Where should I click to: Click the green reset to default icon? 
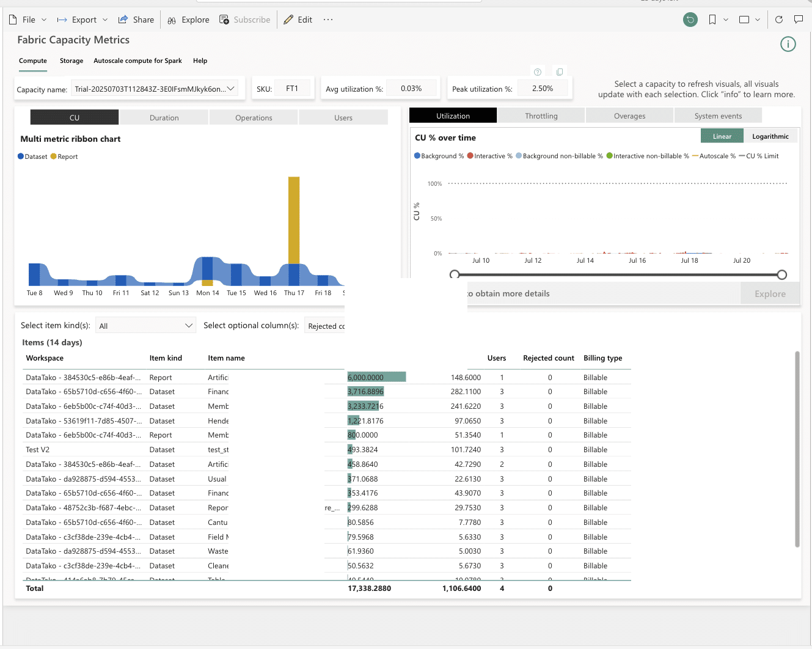point(690,20)
